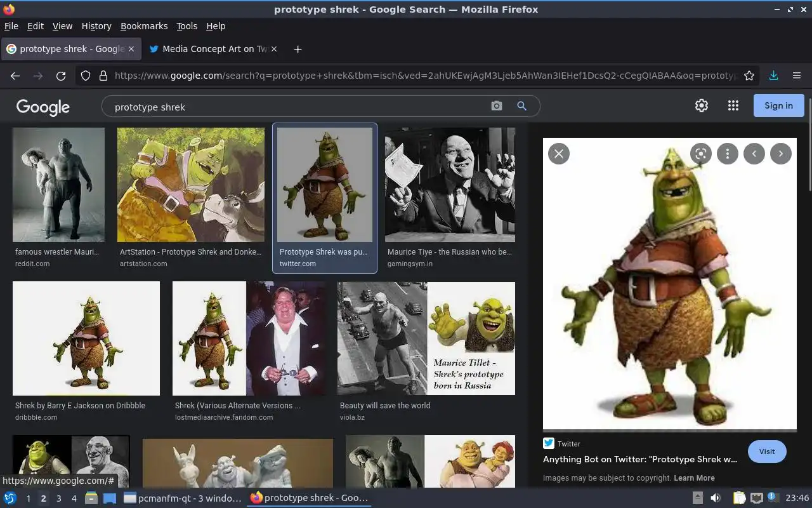This screenshot has width=812, height=508.
Task: Open Shrek by Barry E Jackson thumbnail
Action: coord(86,338)
